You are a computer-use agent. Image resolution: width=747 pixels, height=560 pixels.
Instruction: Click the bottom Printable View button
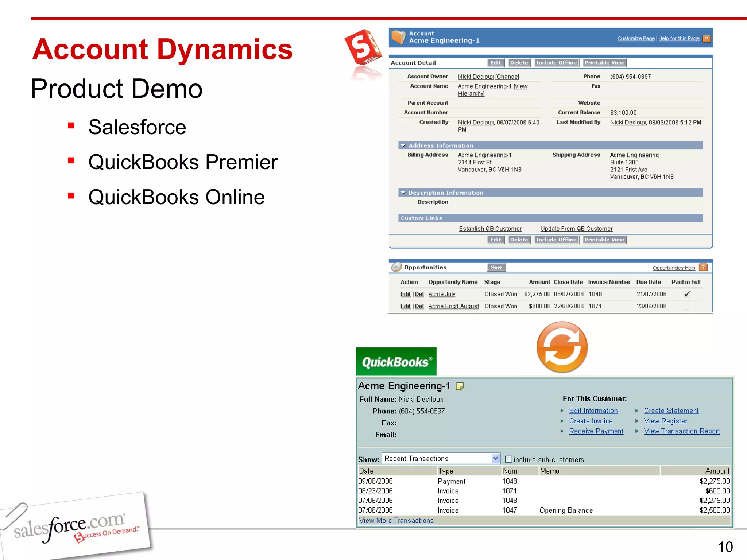point(604,240)
